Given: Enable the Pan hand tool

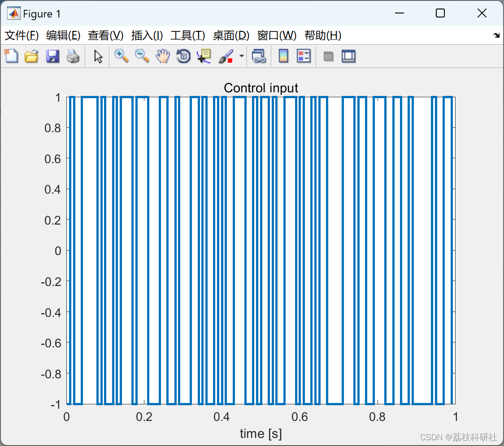Looking at the screenshot, I should pos(163,56).
